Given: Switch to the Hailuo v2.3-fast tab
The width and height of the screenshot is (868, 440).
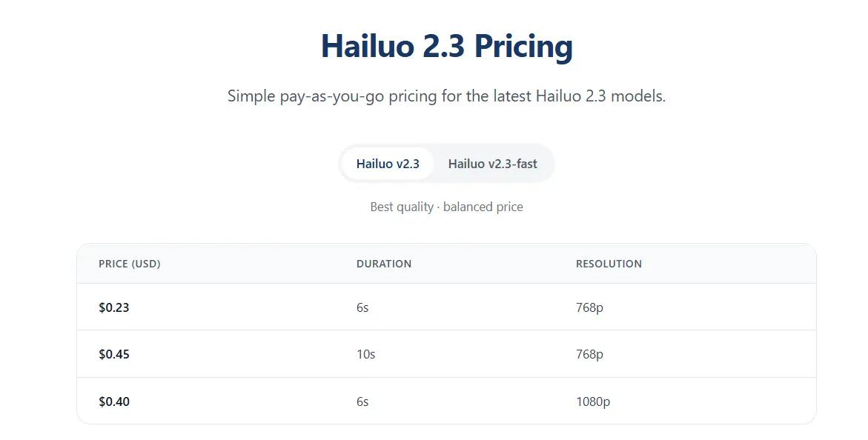Looking at the screenshot, I should (492, 164).
